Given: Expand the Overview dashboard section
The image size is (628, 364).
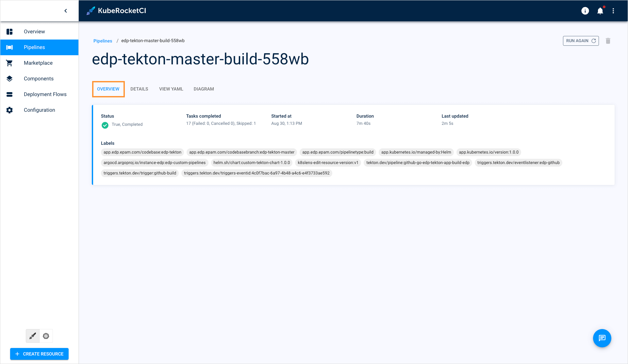Looking at the screenshot, I should [x=9, y=31].
